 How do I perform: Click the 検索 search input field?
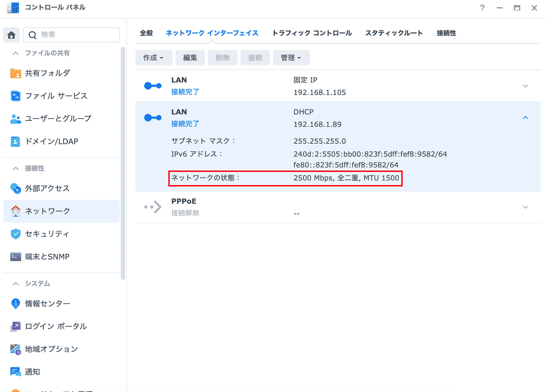71,35
